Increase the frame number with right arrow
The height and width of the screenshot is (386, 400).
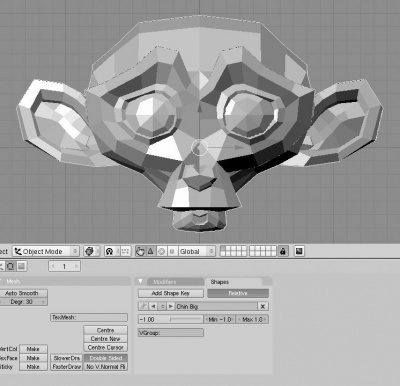click(x=76, y=266)
